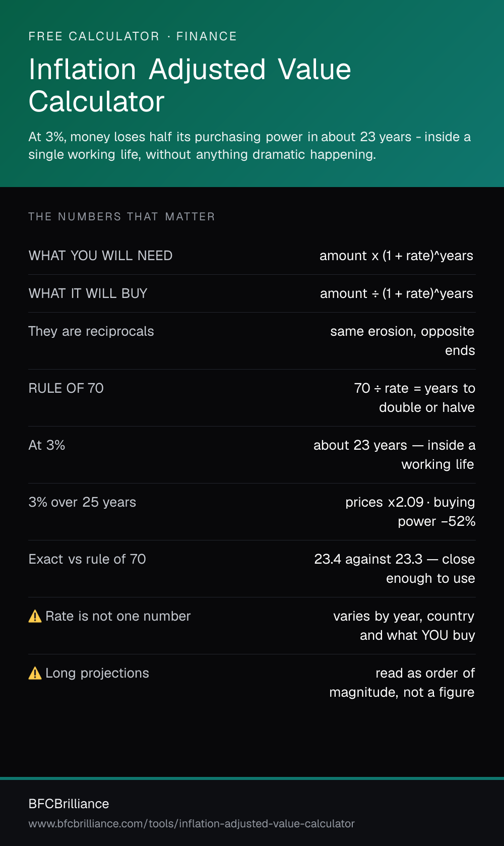Image resolution: width=504 pixels, height=846 pixels.
Task: Click THE NUMBERS THAT MATTER section heading
Action: pos(121,217)
